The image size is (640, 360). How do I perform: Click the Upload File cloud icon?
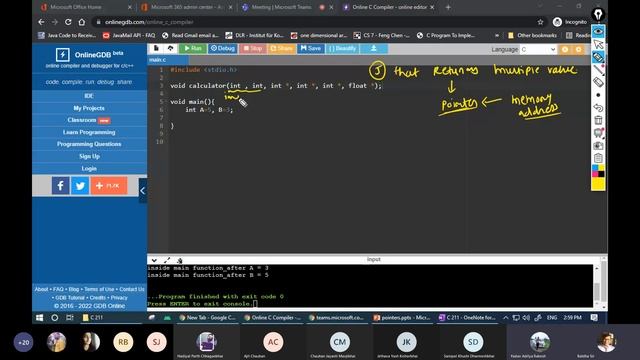click(171, 49)
